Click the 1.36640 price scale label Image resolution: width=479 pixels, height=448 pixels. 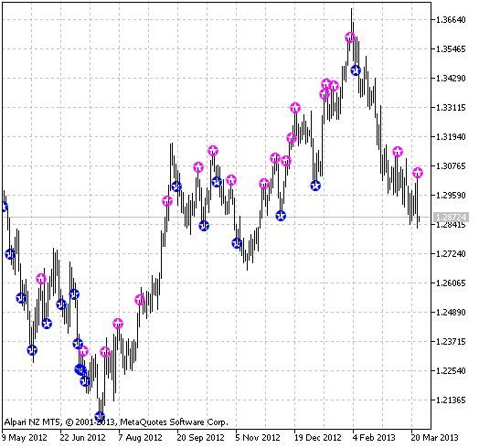point(451,20)
